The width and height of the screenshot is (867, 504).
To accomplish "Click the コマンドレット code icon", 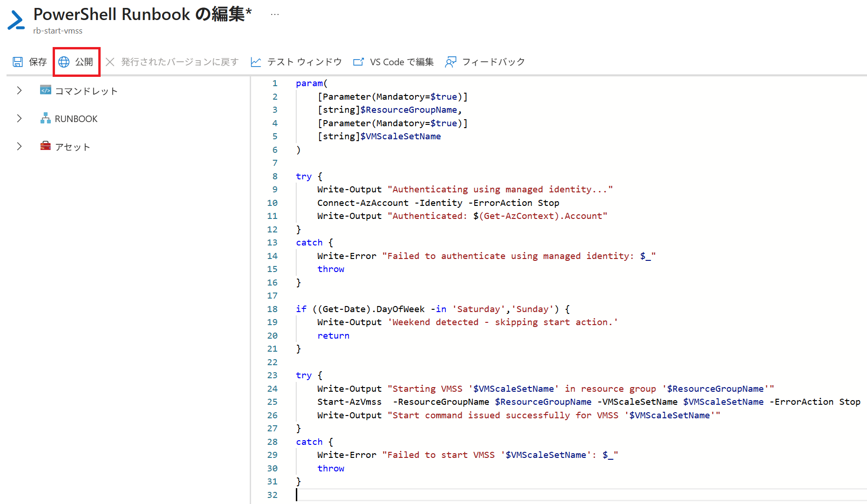I will pos(46,90).
